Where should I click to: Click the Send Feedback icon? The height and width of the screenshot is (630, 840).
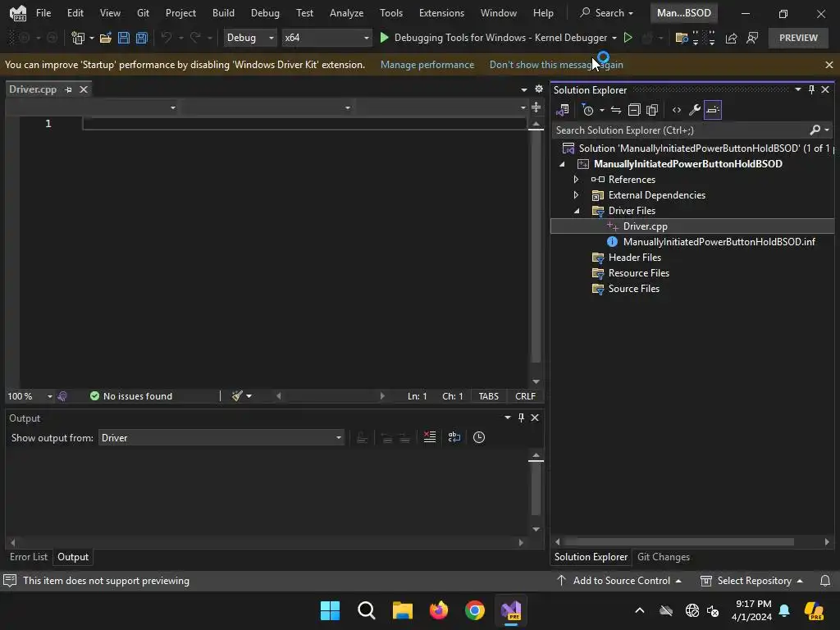click(752, 38)
